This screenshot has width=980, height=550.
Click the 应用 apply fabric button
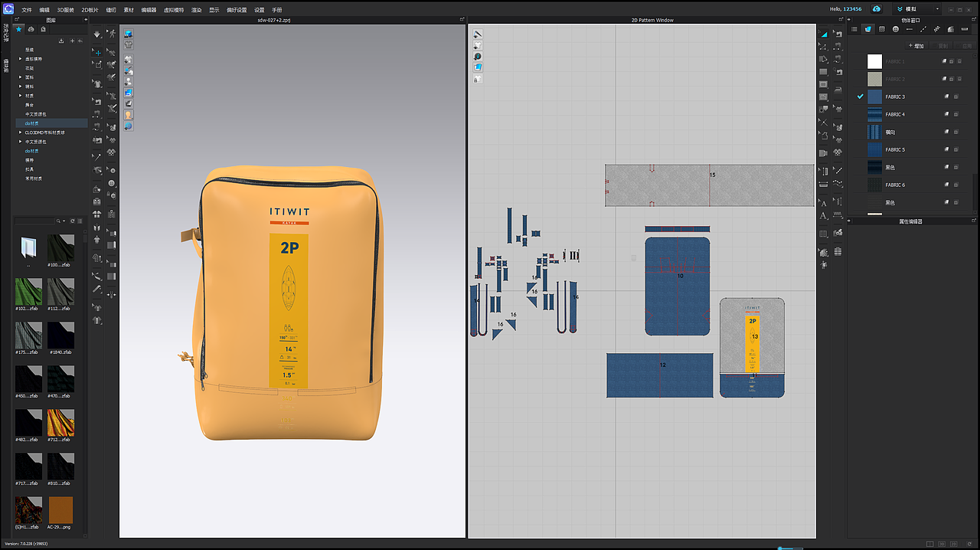[966, 46]
